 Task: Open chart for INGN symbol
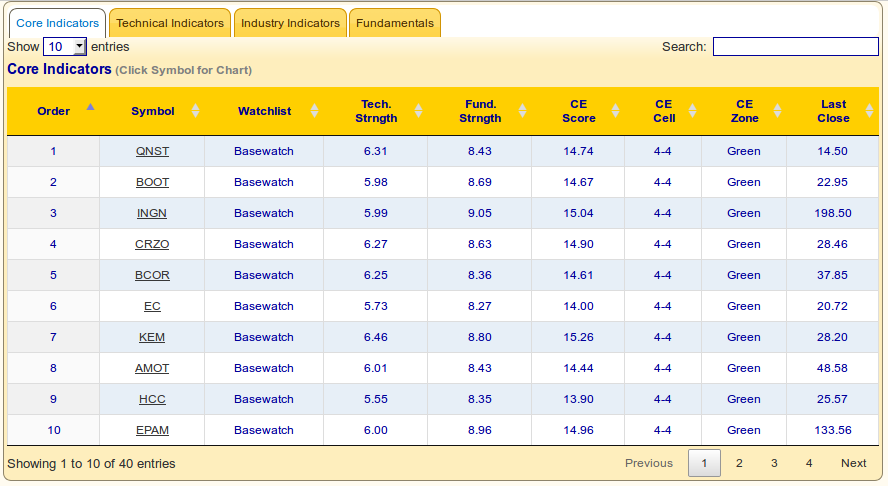pos(152,214)
